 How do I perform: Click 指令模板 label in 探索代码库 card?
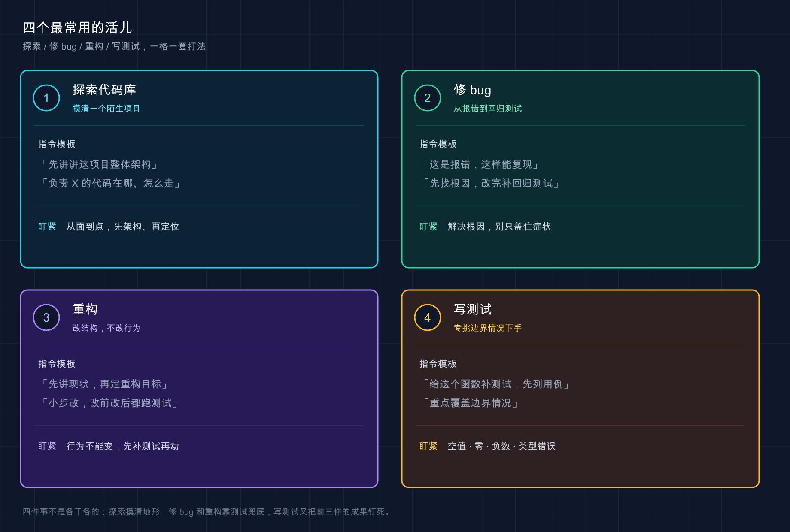point(57,144)
